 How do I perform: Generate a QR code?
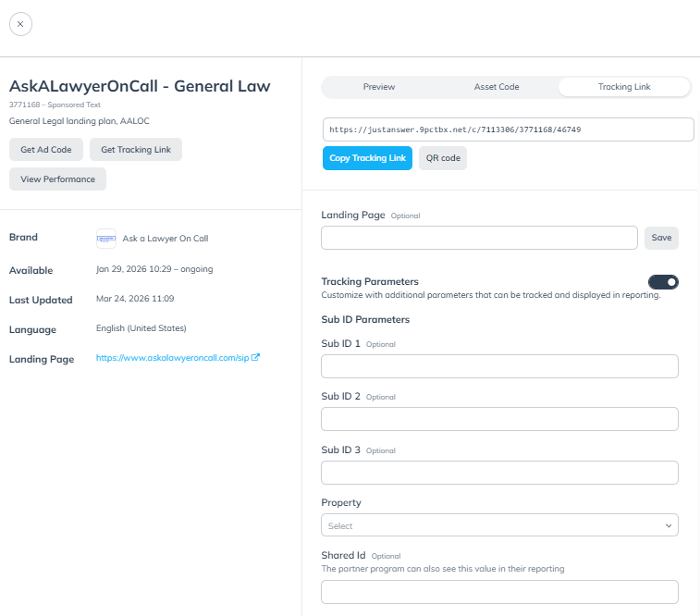tap(443, 158)
